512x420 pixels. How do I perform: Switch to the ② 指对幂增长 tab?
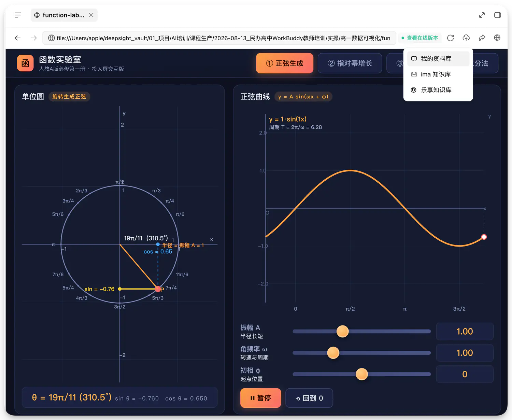point(350,63)
